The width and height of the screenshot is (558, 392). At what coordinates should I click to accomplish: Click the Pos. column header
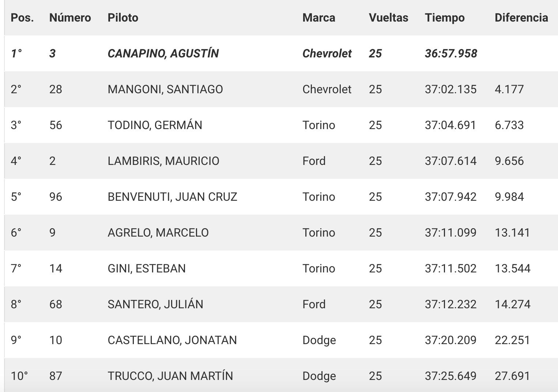click(22, 18)
